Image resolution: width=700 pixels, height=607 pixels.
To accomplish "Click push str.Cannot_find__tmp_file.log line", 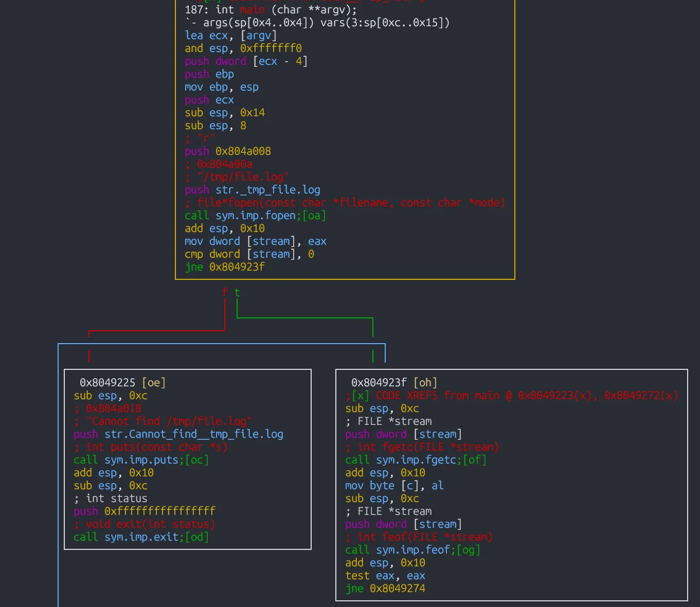I will point(178,434).
